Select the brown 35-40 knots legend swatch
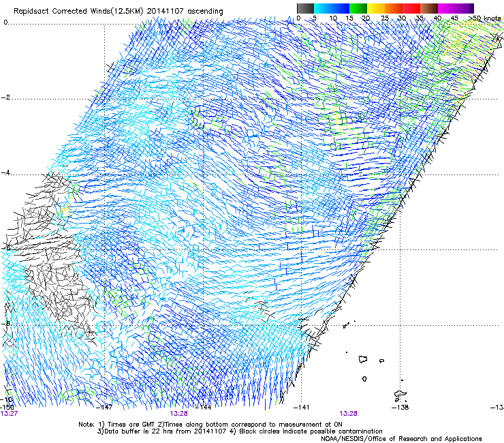The height and width of the screenshot is (443, 504). 429,8
